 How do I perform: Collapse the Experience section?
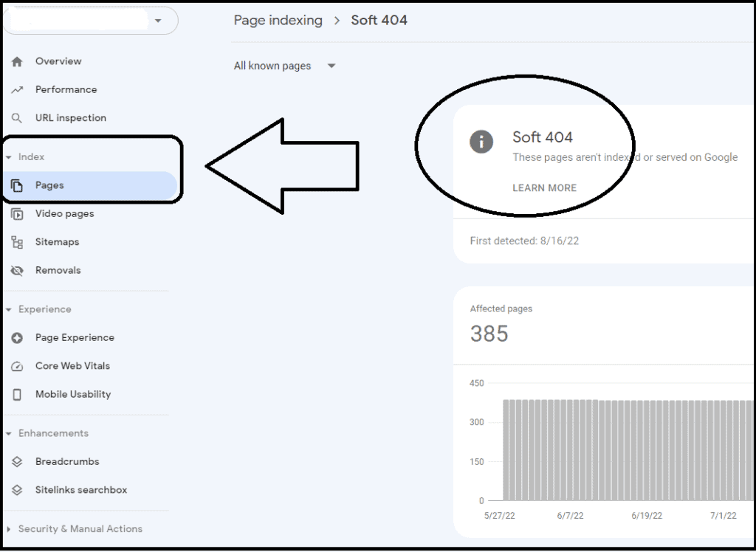point(9,310)
